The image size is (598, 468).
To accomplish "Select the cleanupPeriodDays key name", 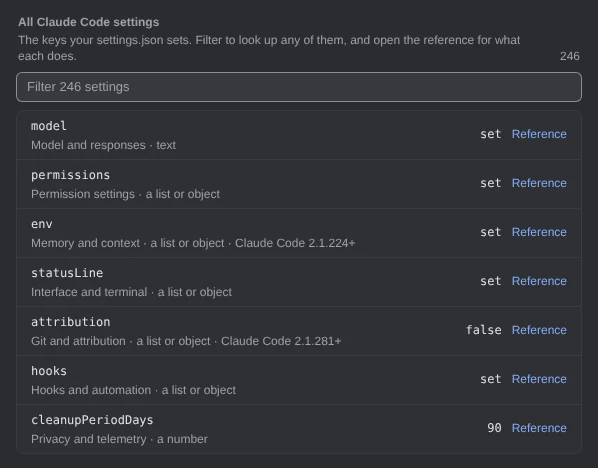I will point(92,420).
